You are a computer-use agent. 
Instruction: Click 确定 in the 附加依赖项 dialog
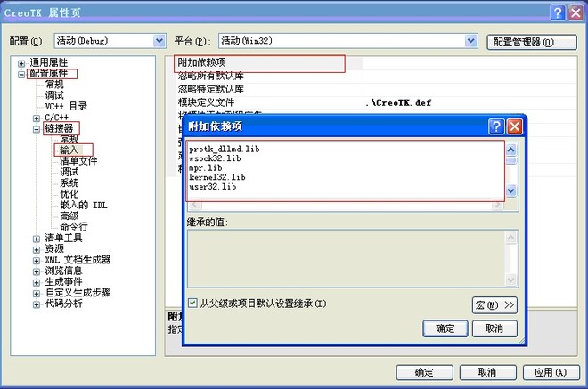445,328
